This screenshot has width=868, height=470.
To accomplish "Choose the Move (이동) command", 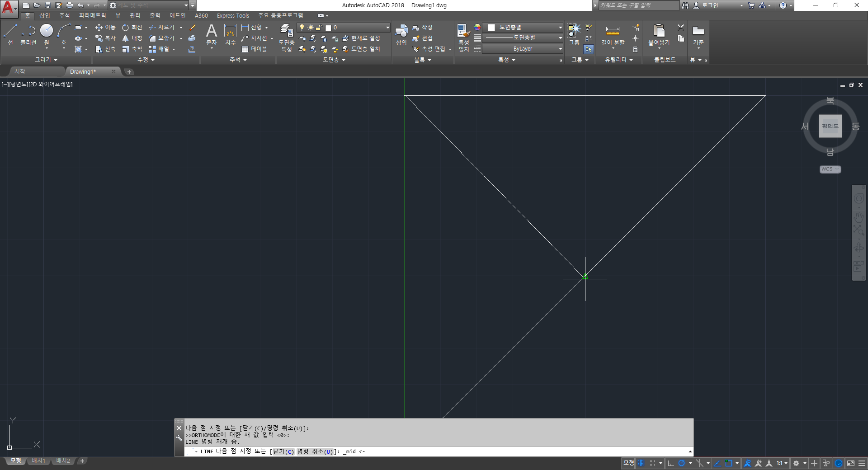I will [105, 28].
